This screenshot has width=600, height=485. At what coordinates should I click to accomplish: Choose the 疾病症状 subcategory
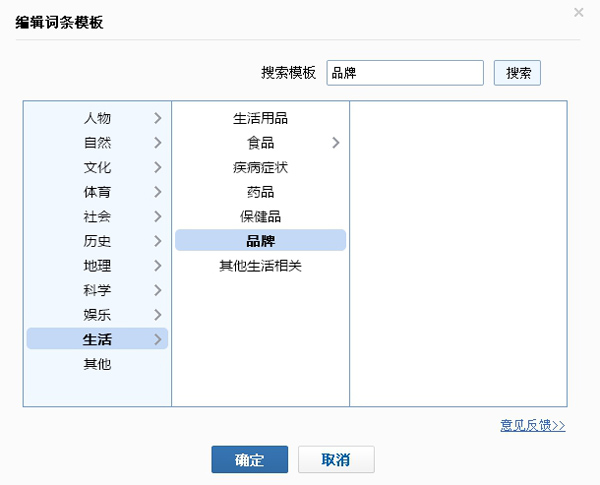pos(260,167)
